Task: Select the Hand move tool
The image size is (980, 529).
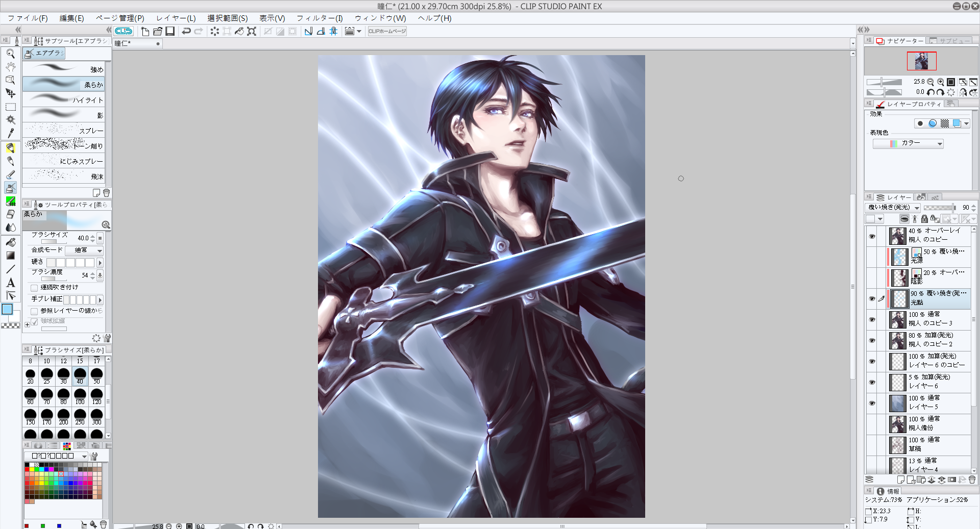Action: 10,66
